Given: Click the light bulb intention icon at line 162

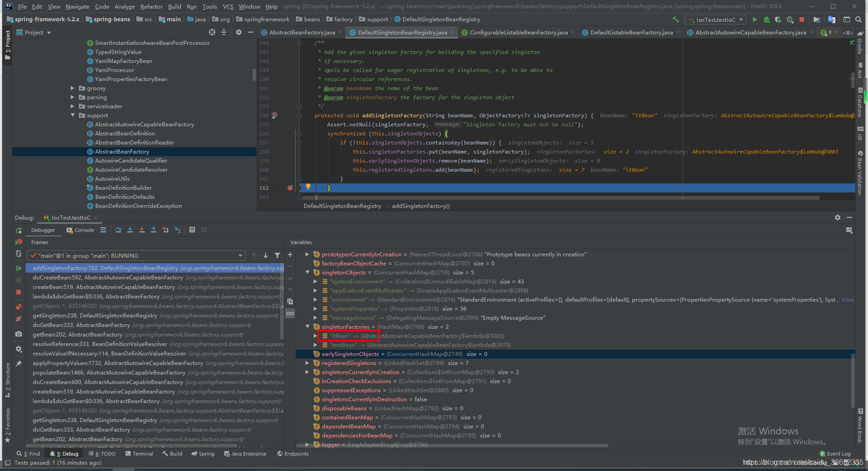Looking at the screenshot, I should click(x=308, y=187).
